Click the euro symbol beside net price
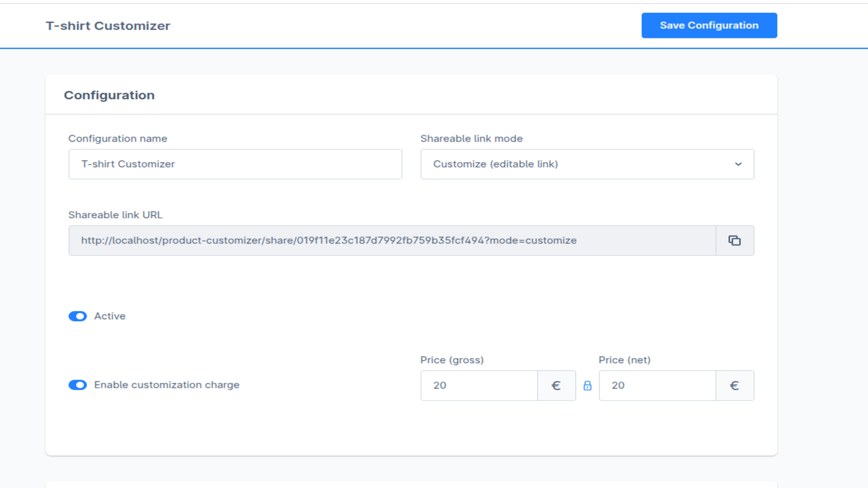The width and height of the screenshot is (868, 488). (735, 385)
